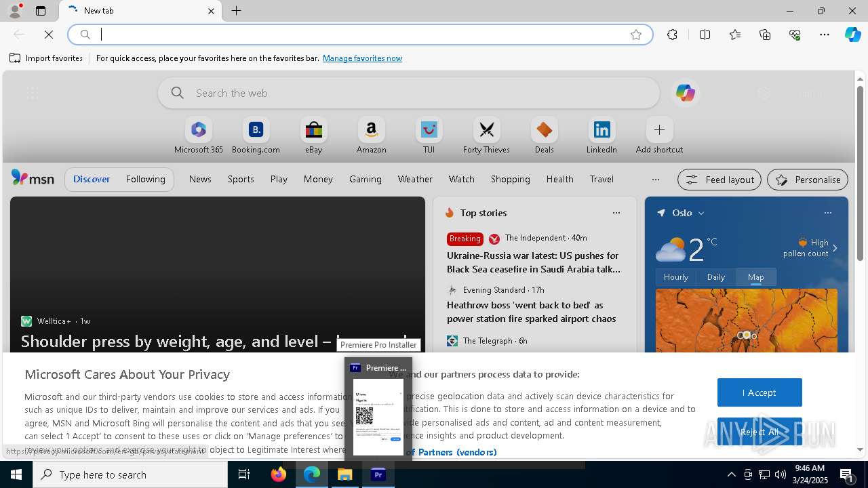Click I Accept on privacy banner

(759, 392)
